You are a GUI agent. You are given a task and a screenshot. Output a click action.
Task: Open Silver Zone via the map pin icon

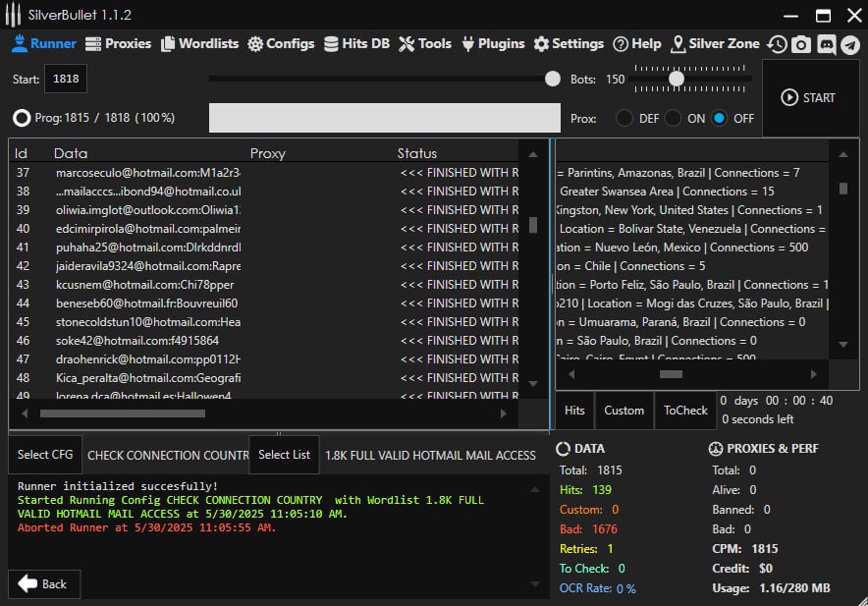pyautogui.click(x=678, y=44)
